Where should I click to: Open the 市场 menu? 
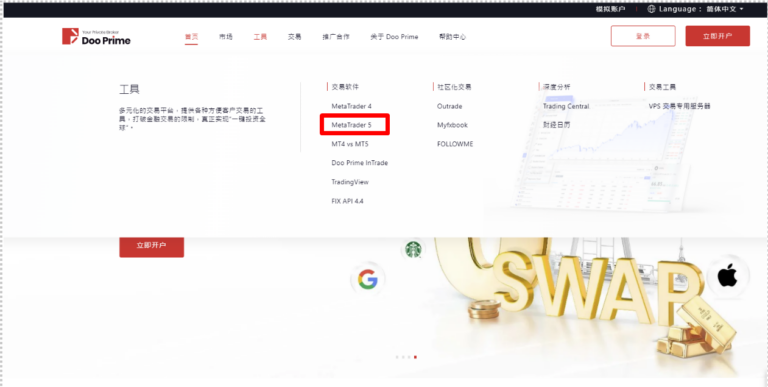[226, 37]
